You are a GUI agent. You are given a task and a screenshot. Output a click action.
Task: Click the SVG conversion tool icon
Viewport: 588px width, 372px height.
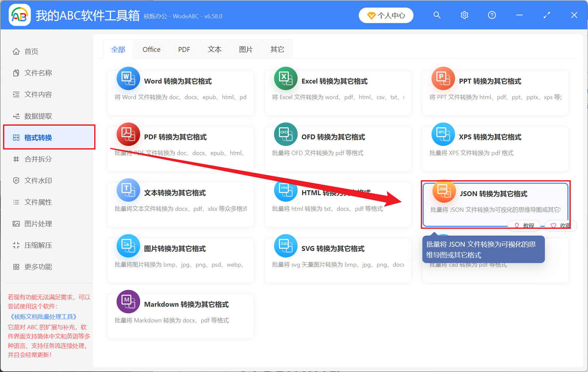[x=286, y=246]
